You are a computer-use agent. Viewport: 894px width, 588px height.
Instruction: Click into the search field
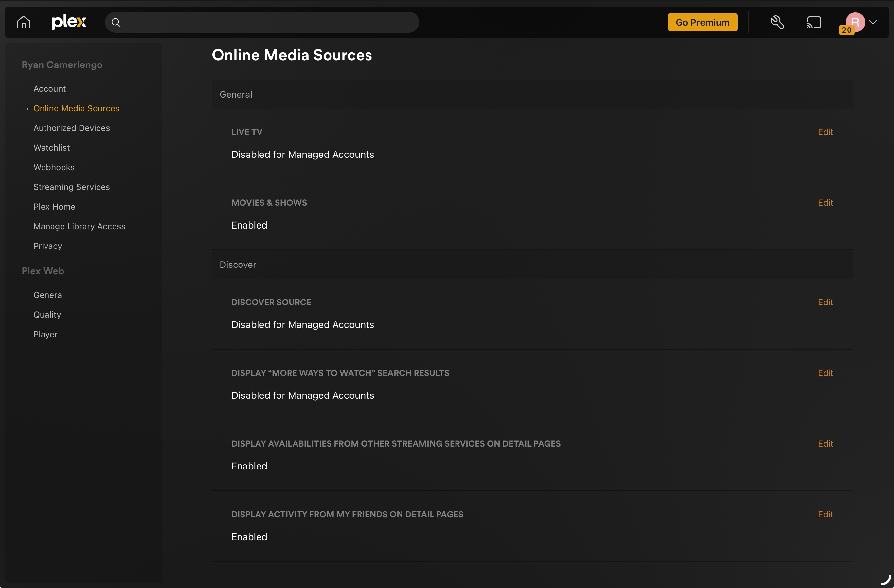[x=267, y=23]
